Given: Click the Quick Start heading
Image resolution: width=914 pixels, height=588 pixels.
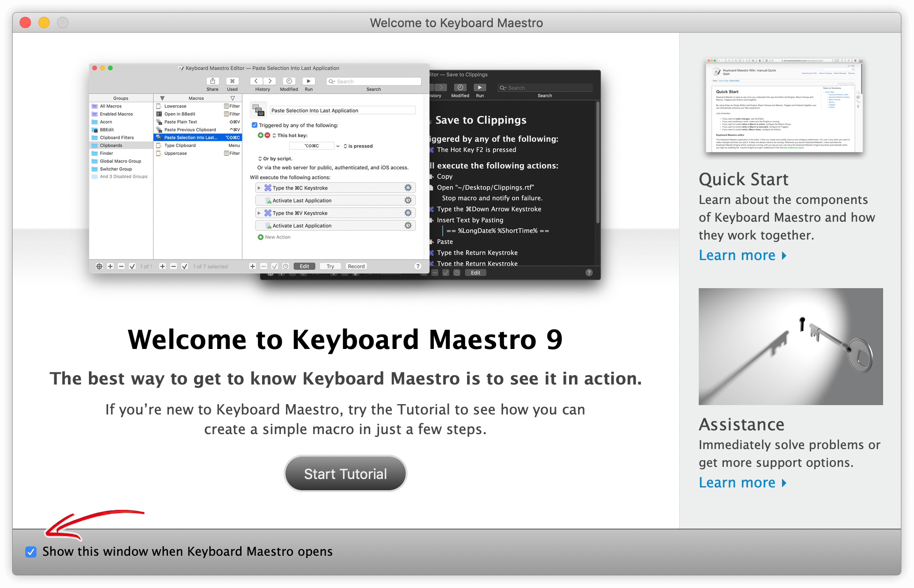Looking at the screenshot, I should [743, 180].
